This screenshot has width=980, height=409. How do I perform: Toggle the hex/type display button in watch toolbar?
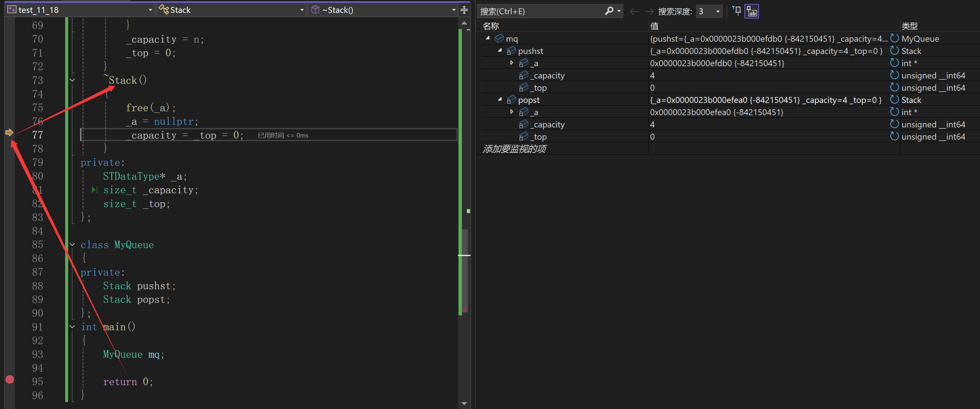[752, 11]
